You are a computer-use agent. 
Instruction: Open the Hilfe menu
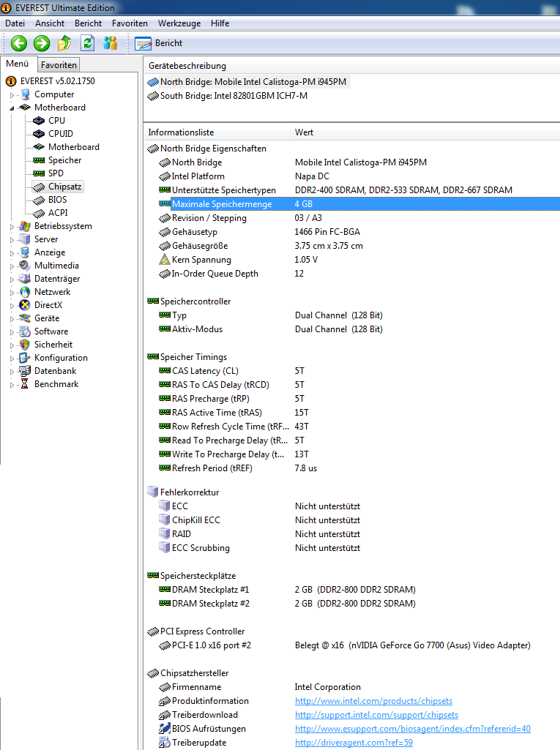click(220, 23)
